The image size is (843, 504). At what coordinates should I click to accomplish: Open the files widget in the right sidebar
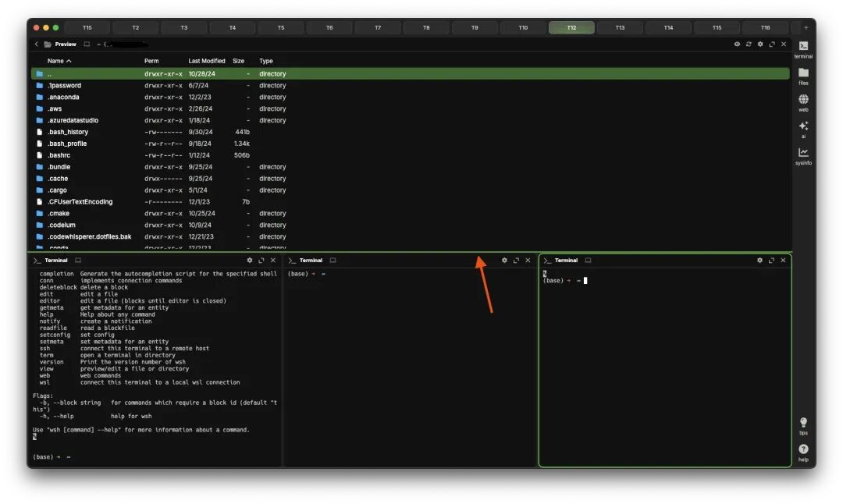click(803, 74)
